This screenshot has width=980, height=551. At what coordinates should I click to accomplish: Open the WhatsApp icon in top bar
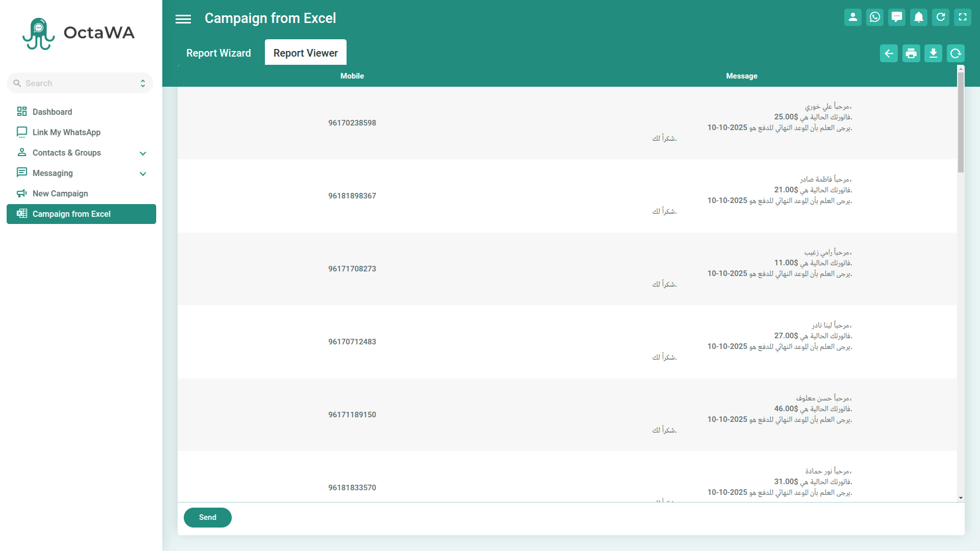click(874, 17)
